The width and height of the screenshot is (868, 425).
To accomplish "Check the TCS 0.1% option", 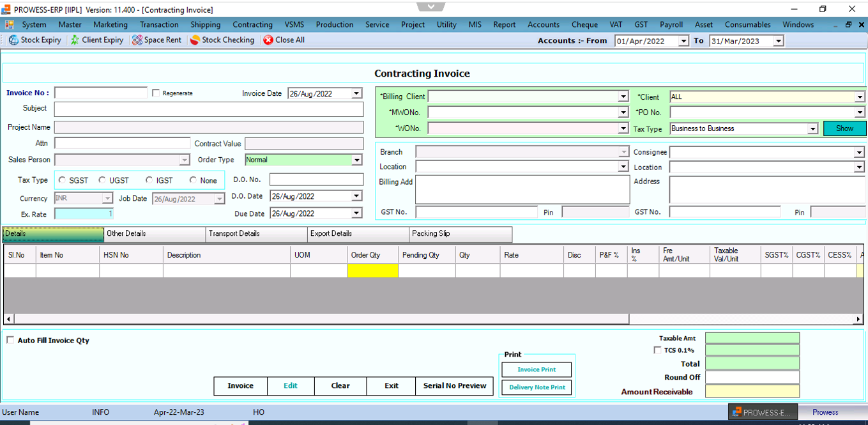I will (657, 350).
